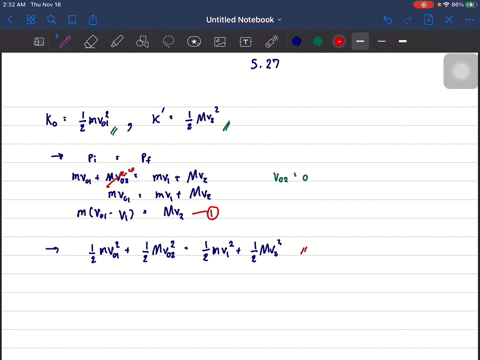Add a new page
The height and width of the screenshot is (360, 480).
[x=428, y=20]
